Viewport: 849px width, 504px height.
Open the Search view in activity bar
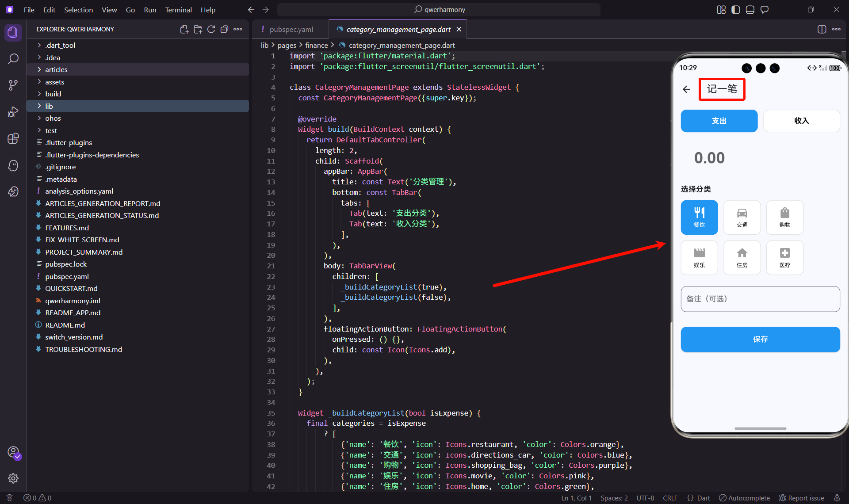point(13,59)
